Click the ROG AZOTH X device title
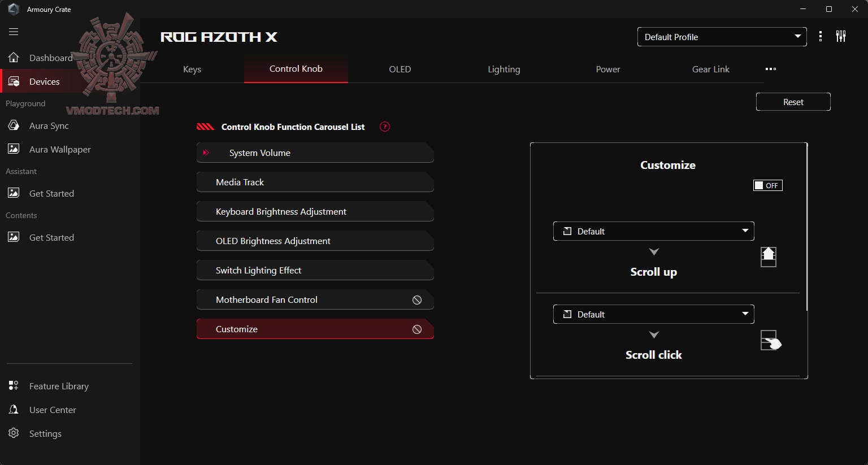 tap(219, 37)
